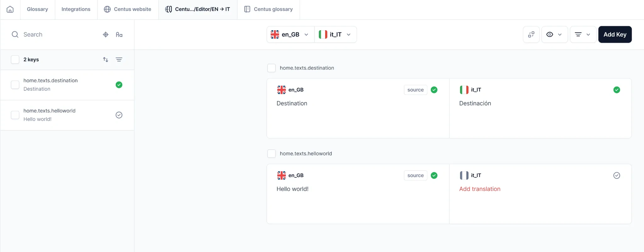Toggle verified check on it_IT Destinación
Screen dimensions: 644x252
coord(617,90)
